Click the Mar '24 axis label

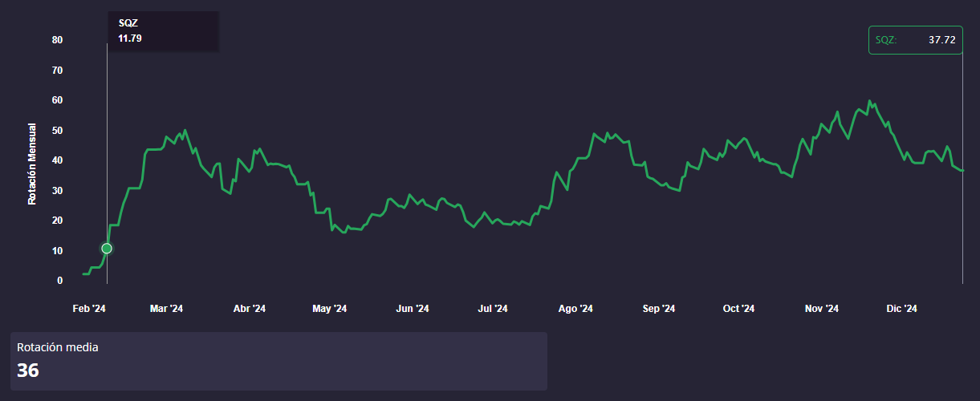[x=167, y=309]
